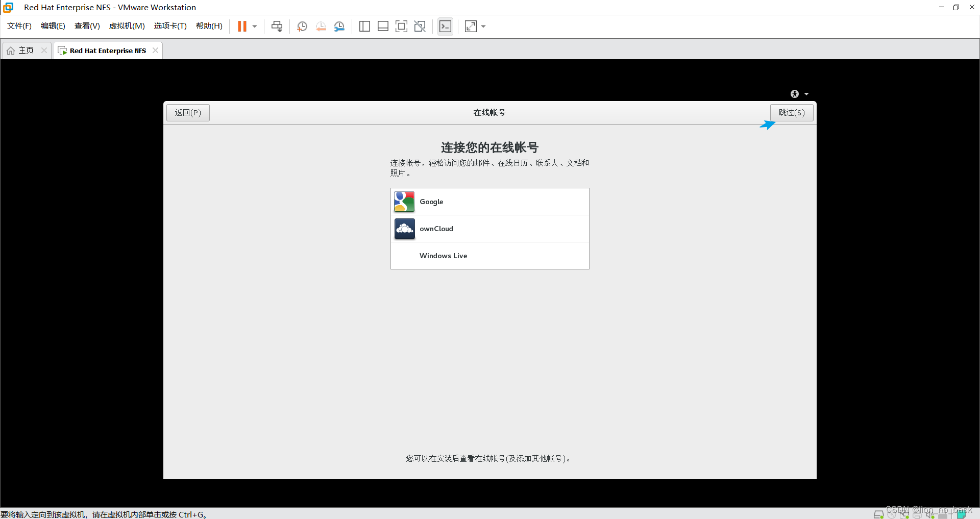Open the 文件(F) menu
Screen dimensions: 980x519
19,26
